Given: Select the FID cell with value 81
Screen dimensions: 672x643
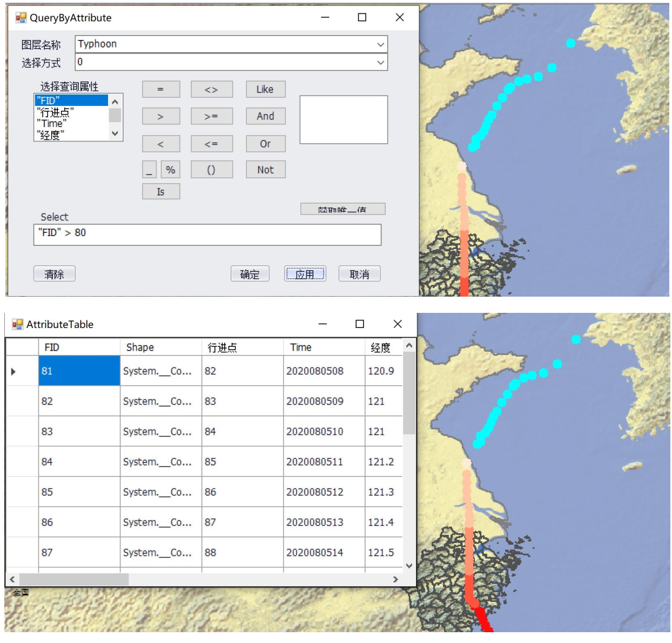Looking at the screenshot, I should pyautogui.click(x=79, y=371).
